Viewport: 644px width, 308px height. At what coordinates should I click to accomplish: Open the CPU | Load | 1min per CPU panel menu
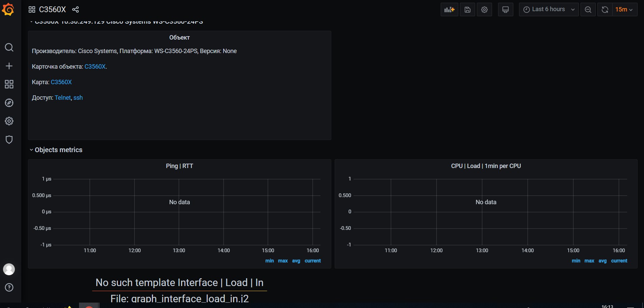(486, 166)
